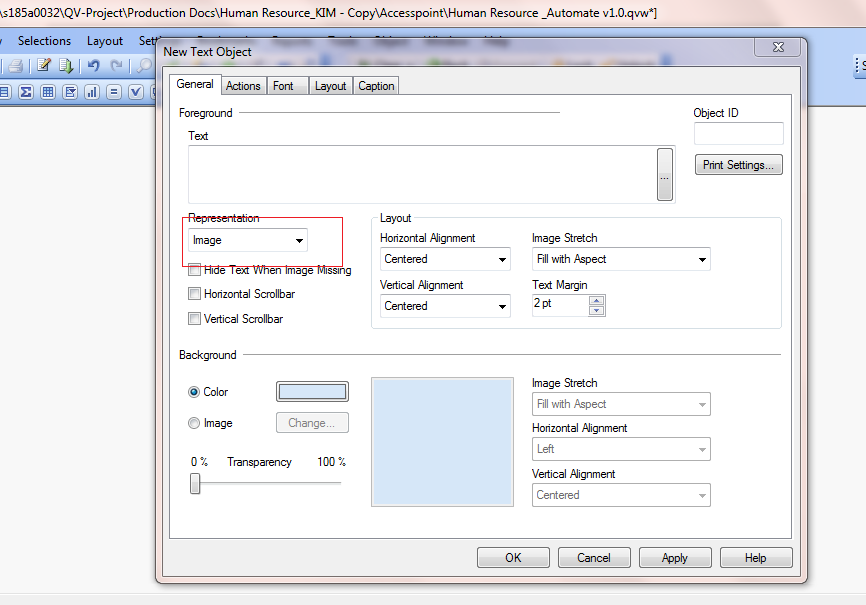This screenshot has height=605, width=866.
Task: Open the Representation dropdown showing Image
Action: pos(248,240)
